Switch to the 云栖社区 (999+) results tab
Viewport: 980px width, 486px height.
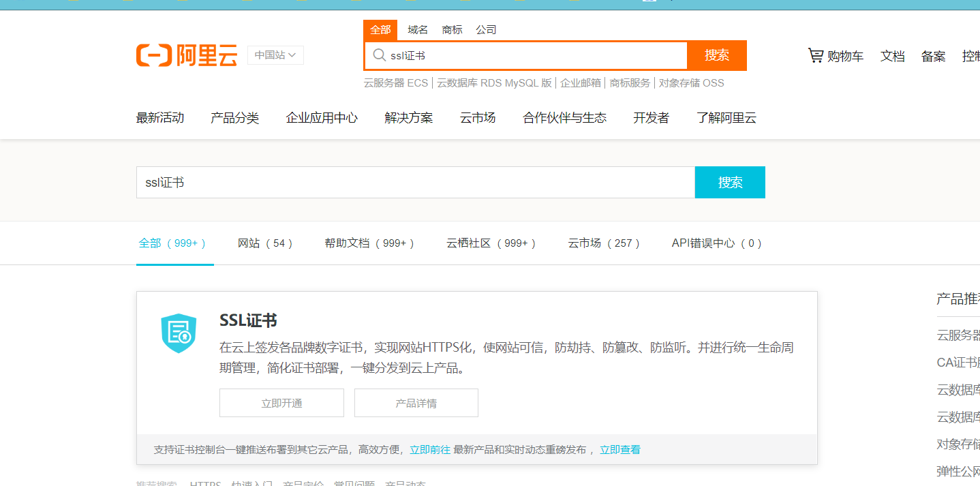(491, 243)
